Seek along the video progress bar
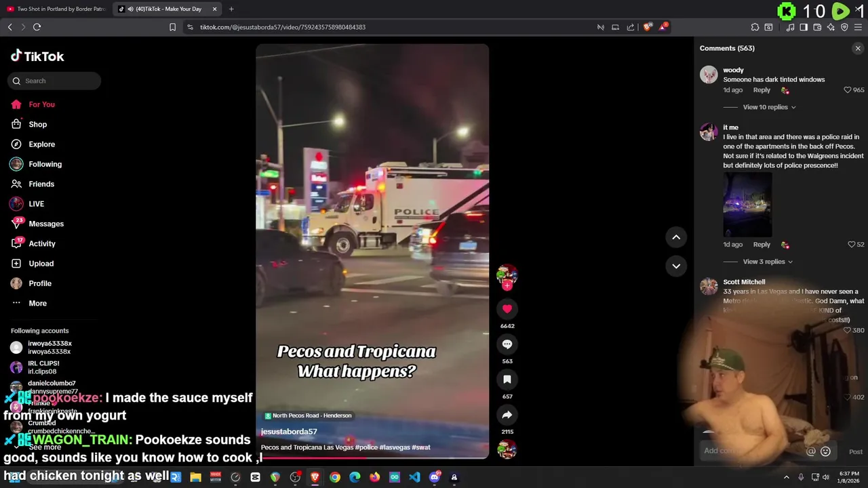This screenshot has height=488, width=868. tap(372, 458)
